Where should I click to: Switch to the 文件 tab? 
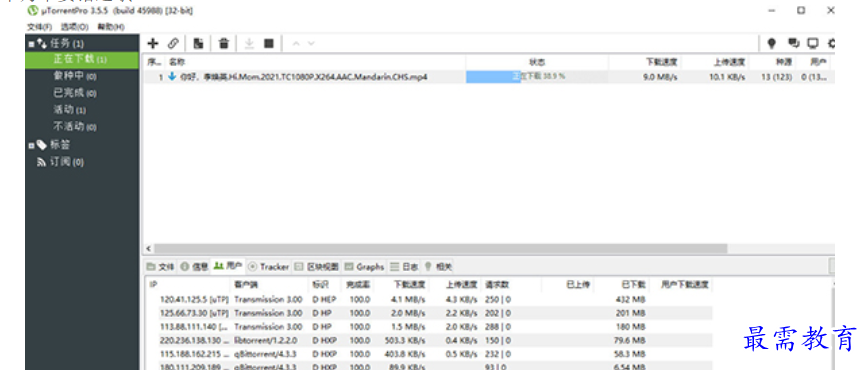coord(161,267)
